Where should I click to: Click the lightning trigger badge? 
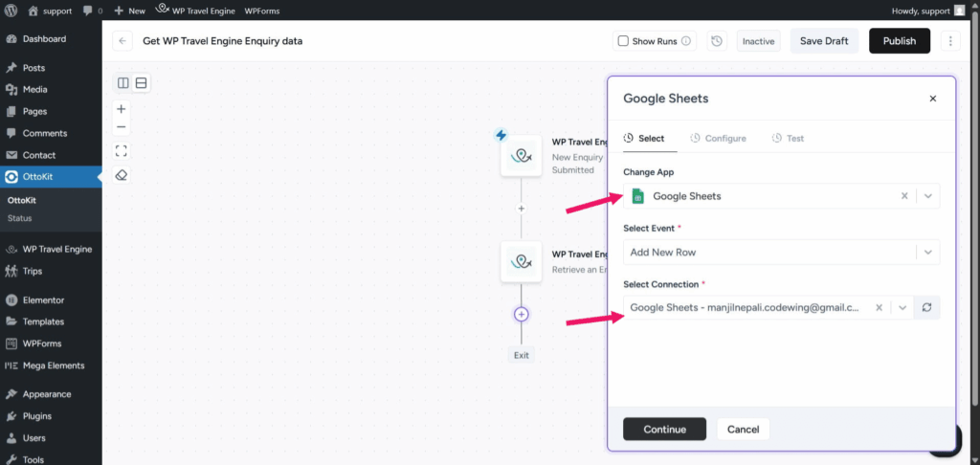click(501, 135)
